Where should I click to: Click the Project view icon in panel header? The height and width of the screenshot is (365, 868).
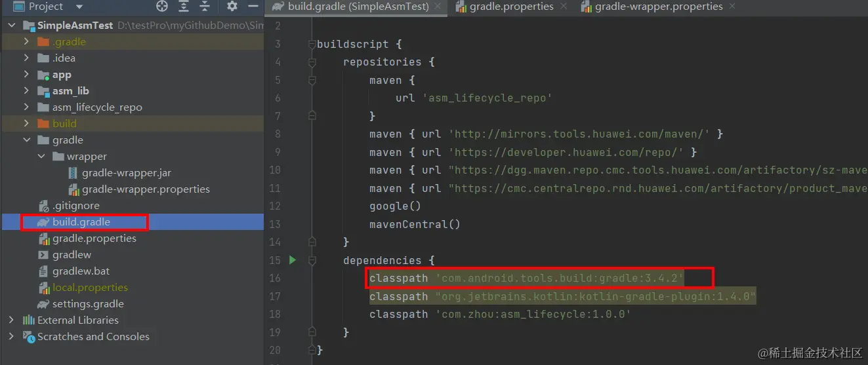coord(18,7)
